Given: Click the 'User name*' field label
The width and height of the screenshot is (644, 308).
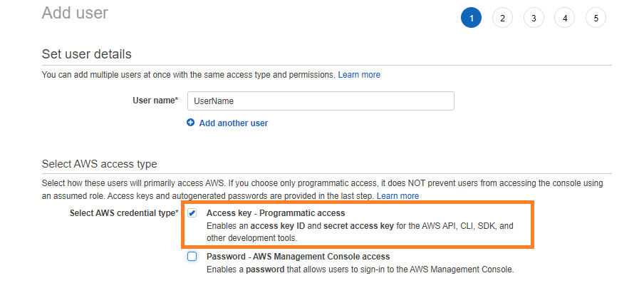Looking at the screenshot, I should [x=155, y=101].
